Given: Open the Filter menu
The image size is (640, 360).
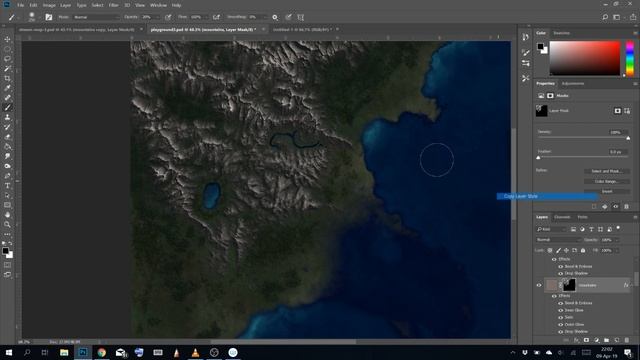Looking at the screenshot, I should 113,5.
